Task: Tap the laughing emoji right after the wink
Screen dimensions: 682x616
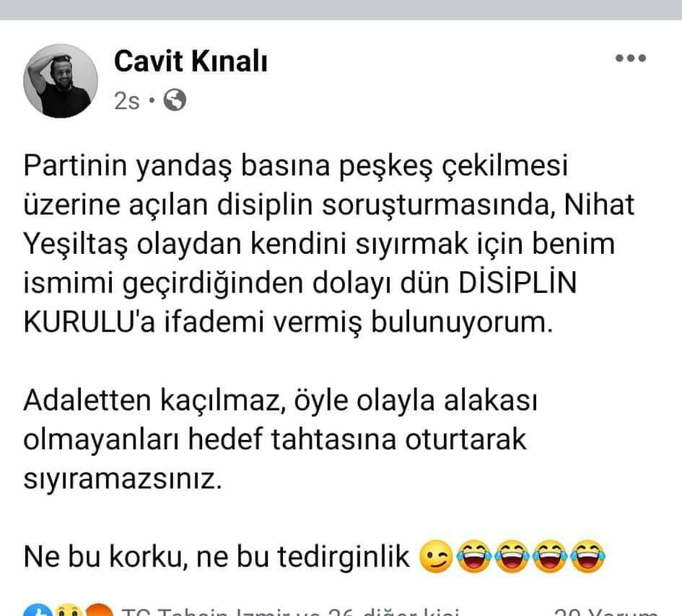Action: (475, 556)
